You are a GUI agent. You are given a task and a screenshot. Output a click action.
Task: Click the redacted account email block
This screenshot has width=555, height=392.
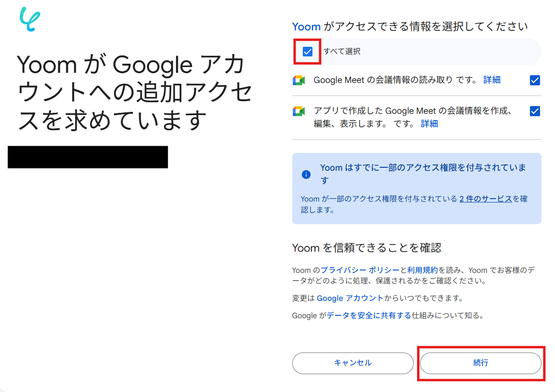click(88, 157)
